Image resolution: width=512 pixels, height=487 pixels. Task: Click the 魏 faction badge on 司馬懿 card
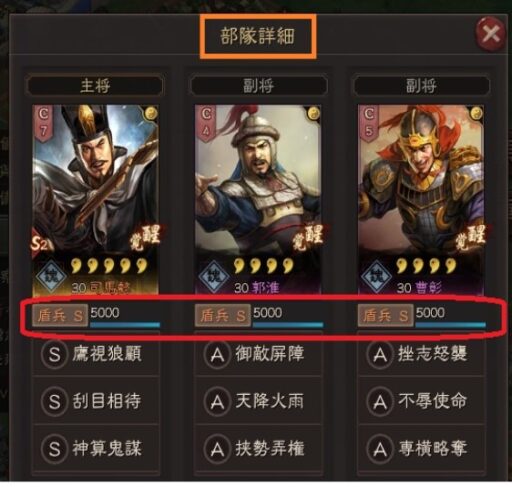tap(51, 276)
